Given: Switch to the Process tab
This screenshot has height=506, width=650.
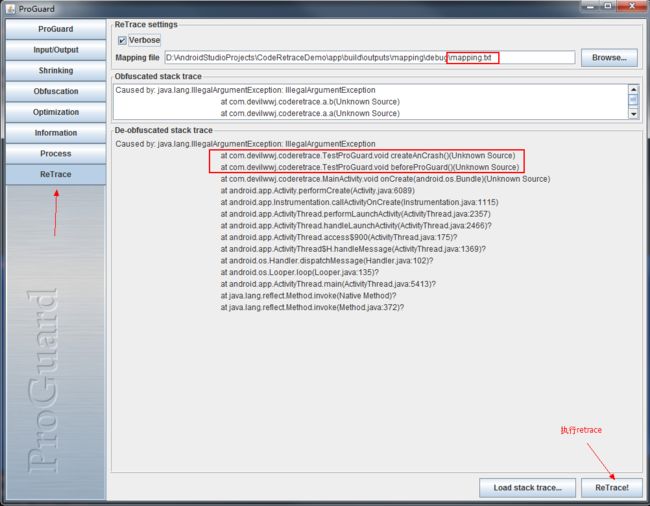Looking at the screenshot, I should tap(56, 153).
